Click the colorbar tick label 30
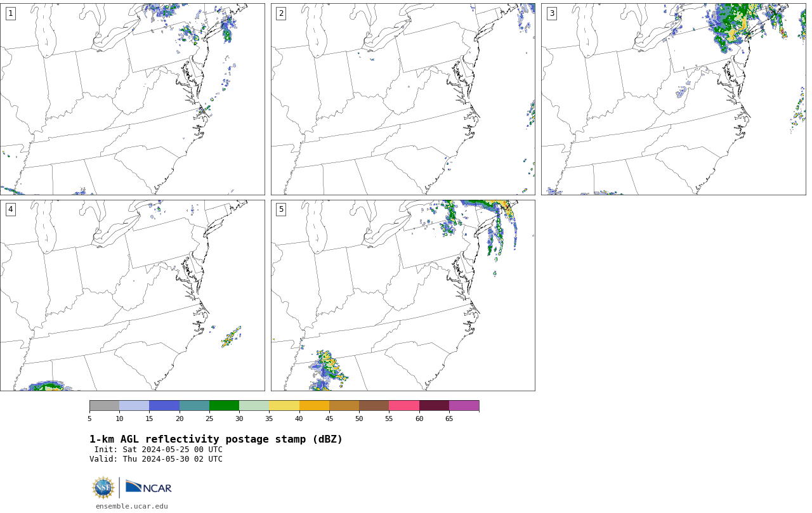 pyautogui.click(x=239, y=419)
